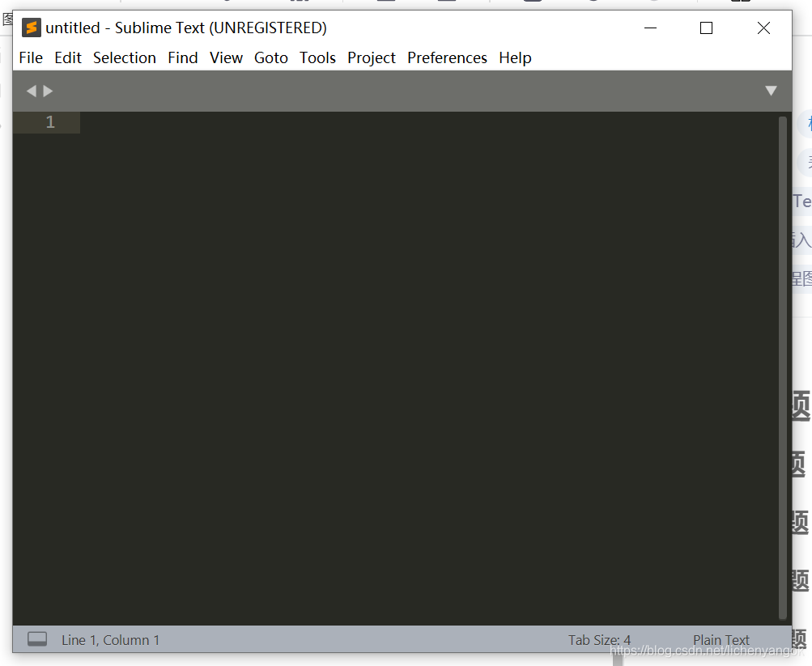
Task: Maximize the Sublime Text window
Action: coord(707,28)
